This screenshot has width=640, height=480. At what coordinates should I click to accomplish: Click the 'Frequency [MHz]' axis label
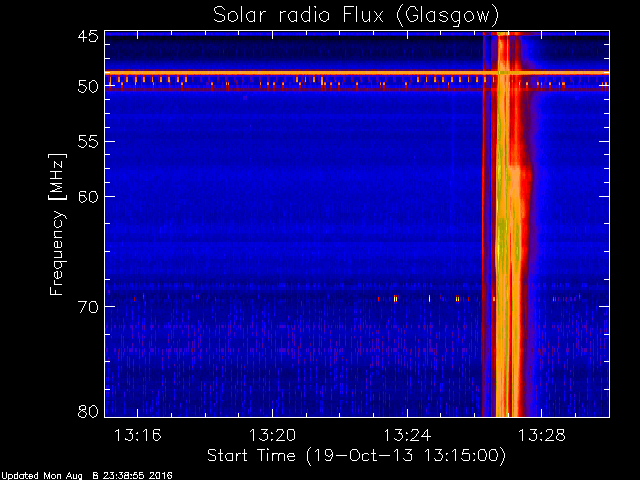tap(58, 224)
